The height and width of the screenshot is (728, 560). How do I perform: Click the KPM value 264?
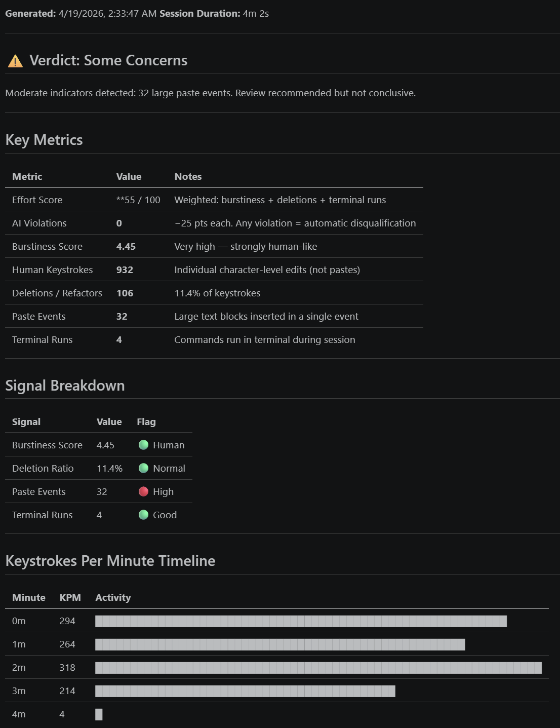[x=67, y=644]
